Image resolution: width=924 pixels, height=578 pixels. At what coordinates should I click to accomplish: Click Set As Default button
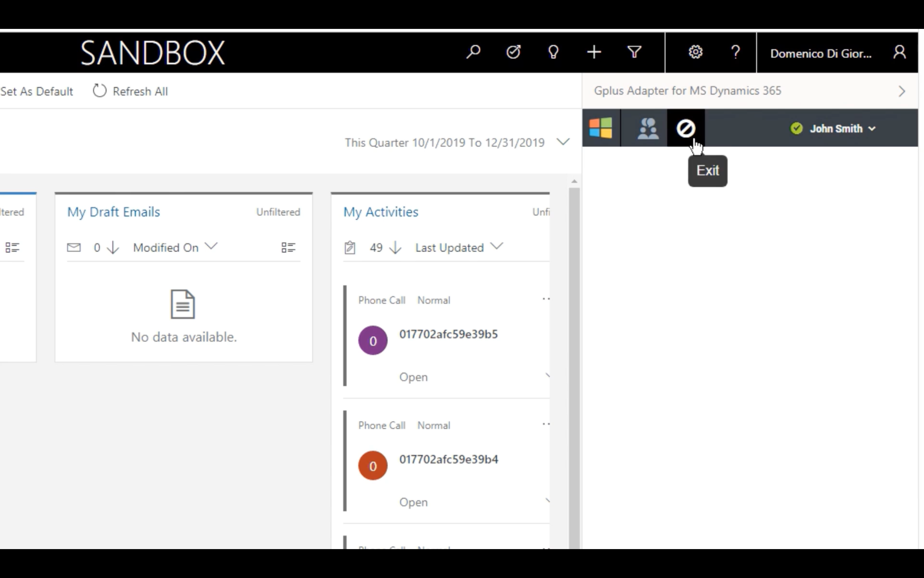click(x=37, y=92)
